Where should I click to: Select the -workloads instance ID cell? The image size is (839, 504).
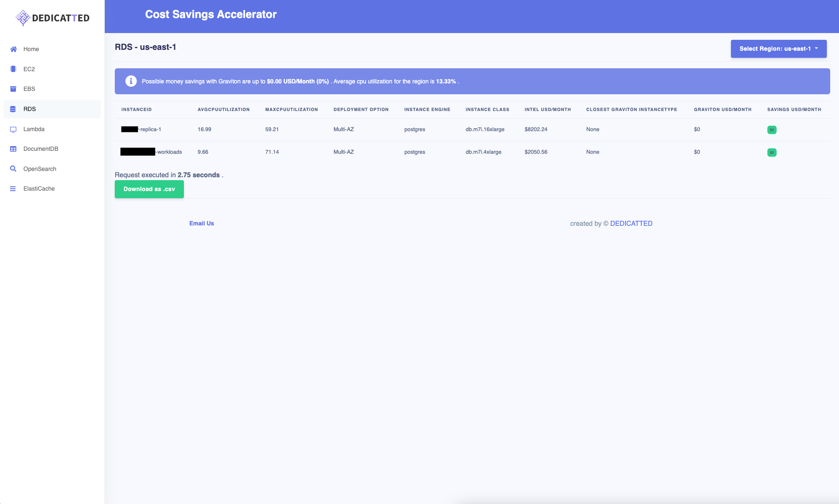[151, 152]
